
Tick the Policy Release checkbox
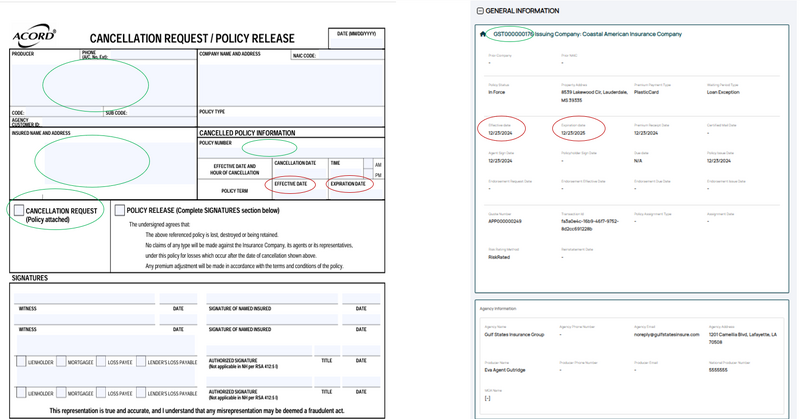coord(119,211)
